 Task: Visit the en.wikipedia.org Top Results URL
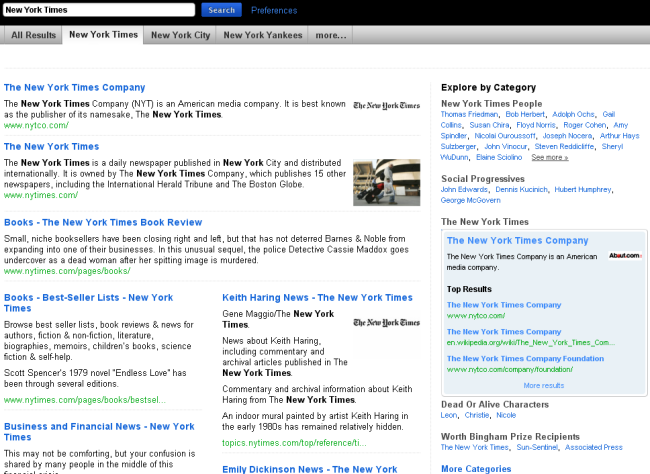coord(531,343)
